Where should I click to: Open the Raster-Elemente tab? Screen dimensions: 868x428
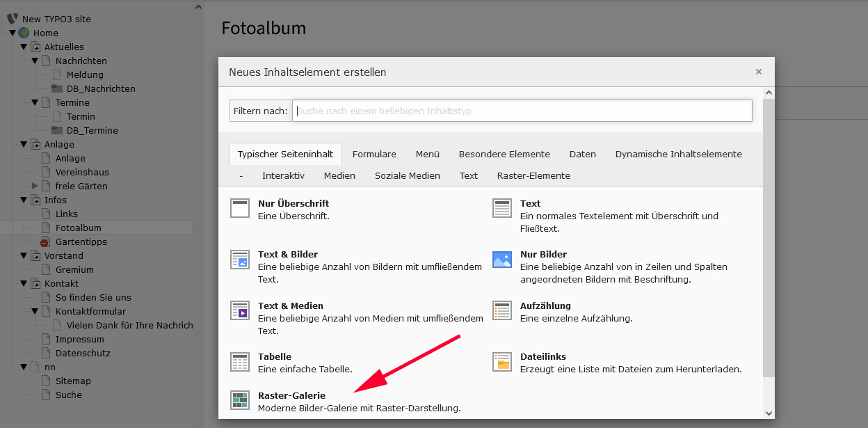pos(533,175)
